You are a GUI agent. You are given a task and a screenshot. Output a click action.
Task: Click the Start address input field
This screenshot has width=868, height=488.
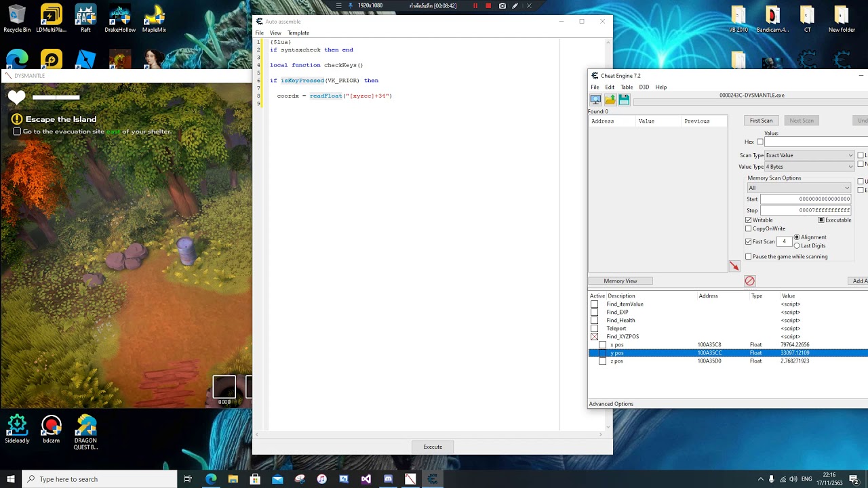point(806,199)
